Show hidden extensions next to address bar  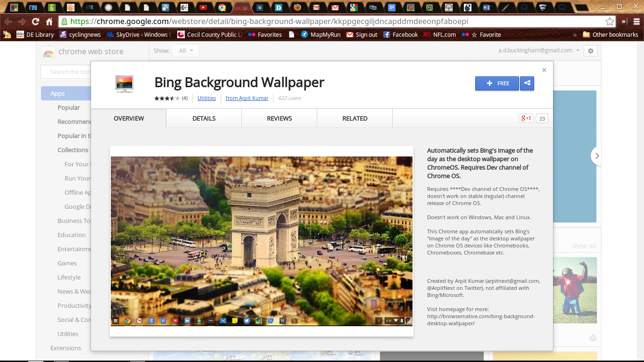(x=624, y=22)
